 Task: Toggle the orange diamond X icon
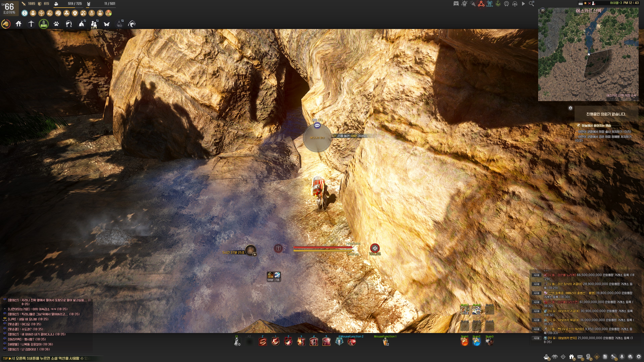[x=597, y=357]
